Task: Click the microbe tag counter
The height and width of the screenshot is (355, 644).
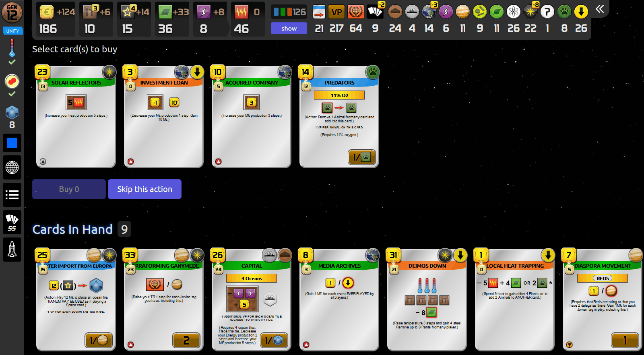Action: [480, 12]
